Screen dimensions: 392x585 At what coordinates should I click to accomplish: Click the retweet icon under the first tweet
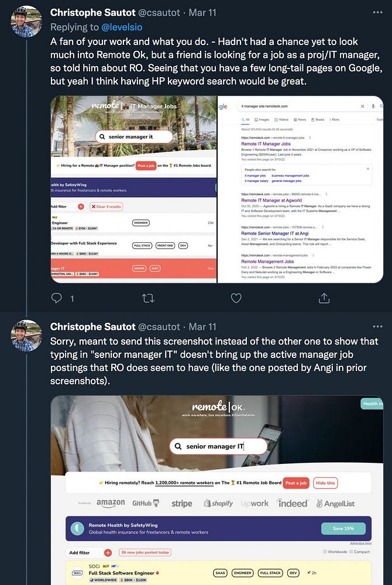click(148, 298)
